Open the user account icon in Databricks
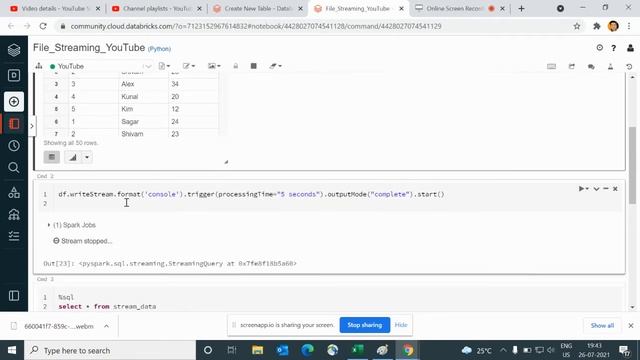The width and height of the screenshot is (640, 360). [x=630, y=48]
